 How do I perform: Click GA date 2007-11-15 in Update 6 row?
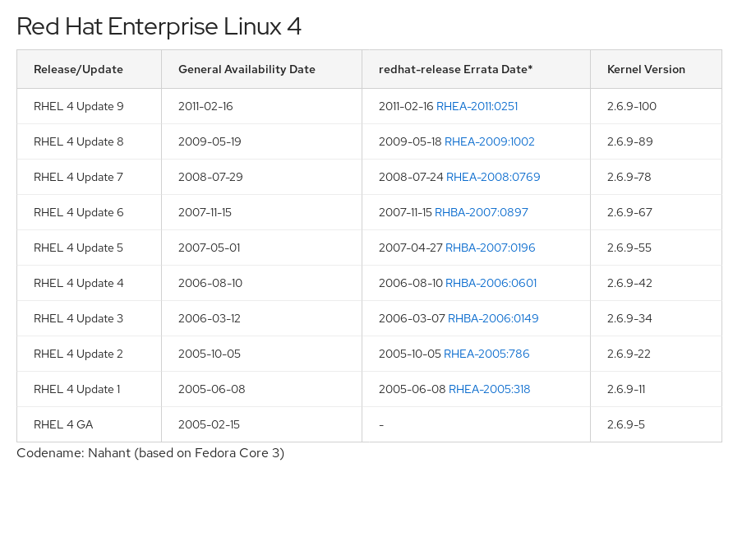click(205, 212)
